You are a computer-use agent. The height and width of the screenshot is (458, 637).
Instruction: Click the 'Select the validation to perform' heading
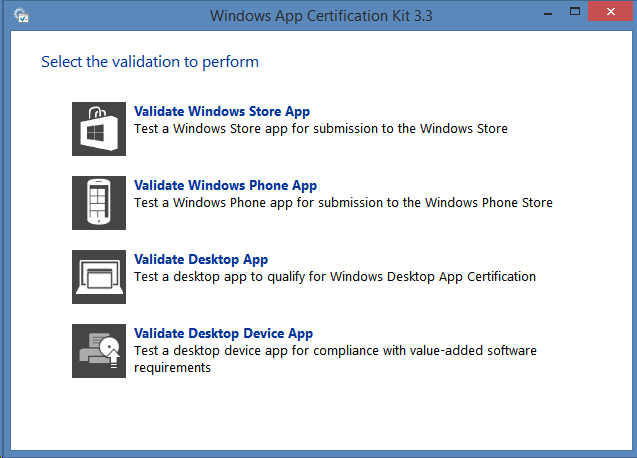click(x=150, y=62)
